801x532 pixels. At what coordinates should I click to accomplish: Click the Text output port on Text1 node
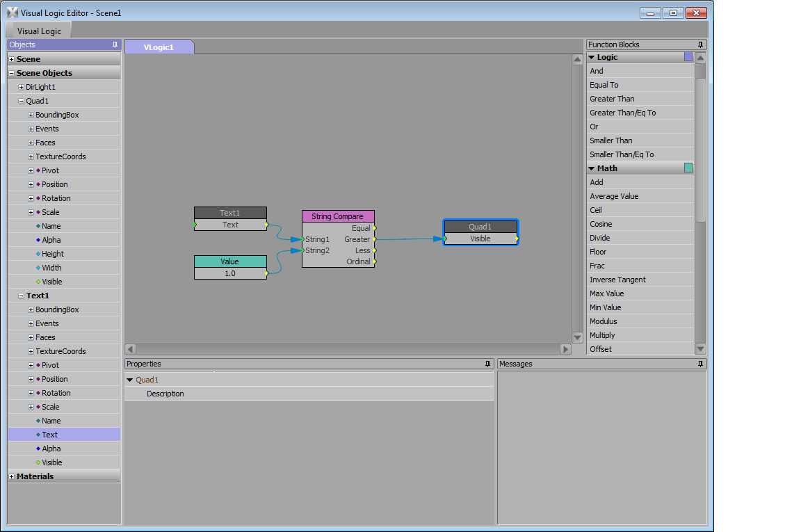click(266, 225)
